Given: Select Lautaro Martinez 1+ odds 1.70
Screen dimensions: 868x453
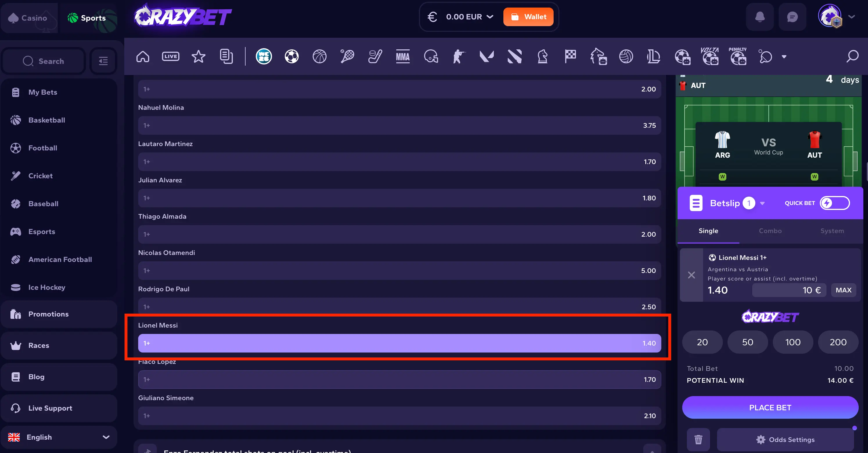Looking at the screenshot, I should point(399,162).
